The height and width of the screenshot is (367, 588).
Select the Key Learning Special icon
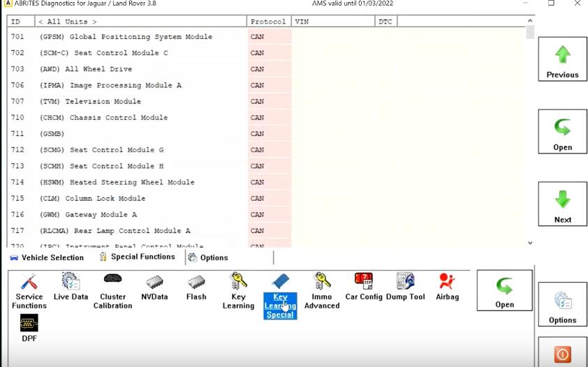click(x=280, y=297)
